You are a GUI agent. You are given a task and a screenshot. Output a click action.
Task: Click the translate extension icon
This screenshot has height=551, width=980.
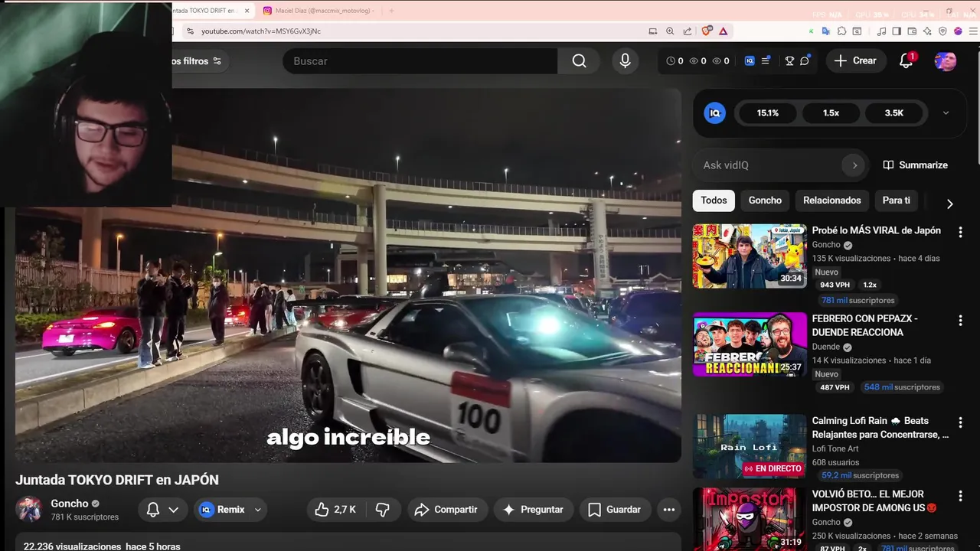click(825, 31)
